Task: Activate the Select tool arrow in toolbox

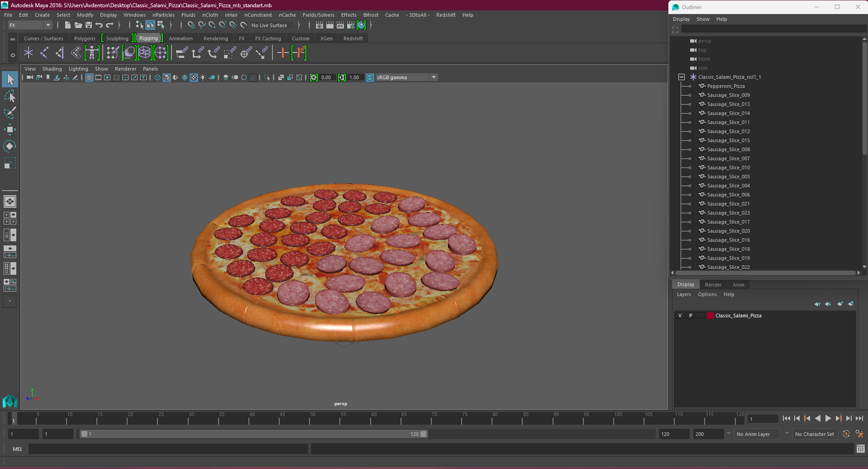Action: [10, 80]
